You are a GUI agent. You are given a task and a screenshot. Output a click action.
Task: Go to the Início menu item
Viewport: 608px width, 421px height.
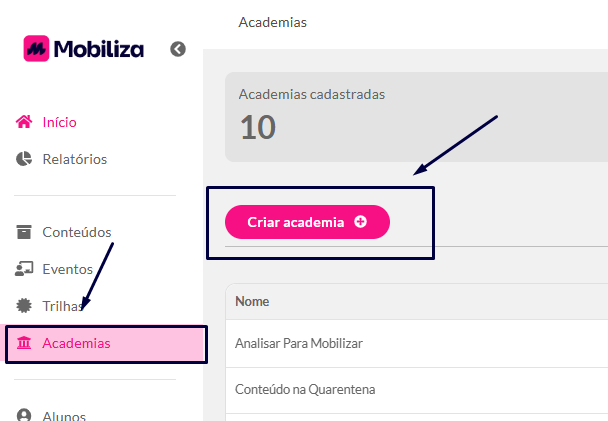coord(59,122)
